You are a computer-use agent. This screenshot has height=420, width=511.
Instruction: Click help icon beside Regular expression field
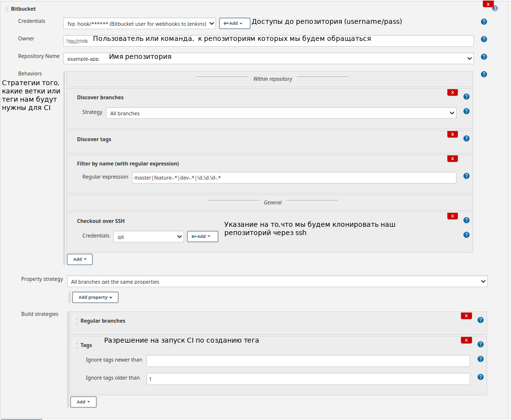[466, 176]
